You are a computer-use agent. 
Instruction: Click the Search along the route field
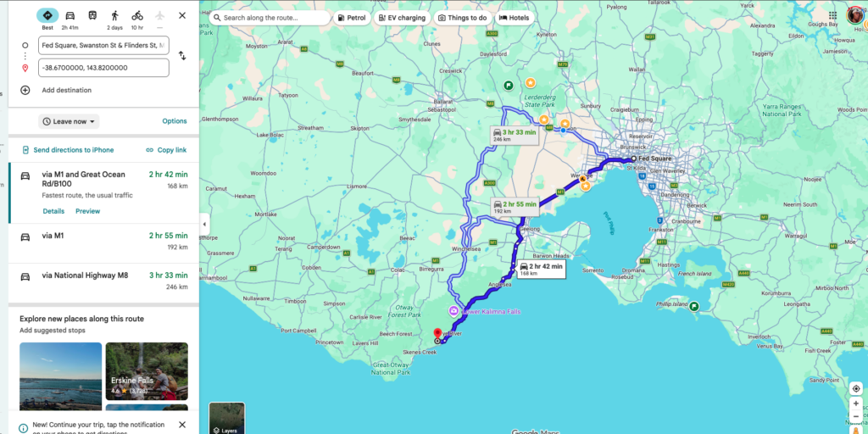point(270,18)
